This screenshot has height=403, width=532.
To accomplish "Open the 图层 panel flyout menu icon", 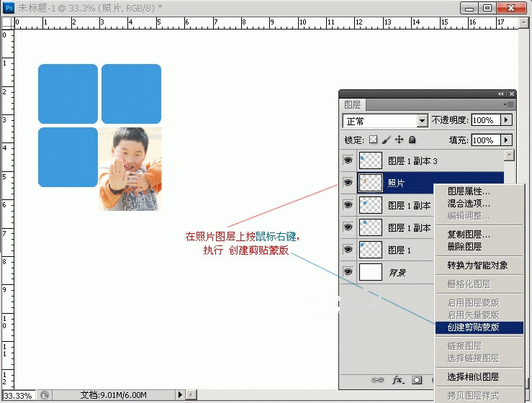I will (x=508, y=105).
